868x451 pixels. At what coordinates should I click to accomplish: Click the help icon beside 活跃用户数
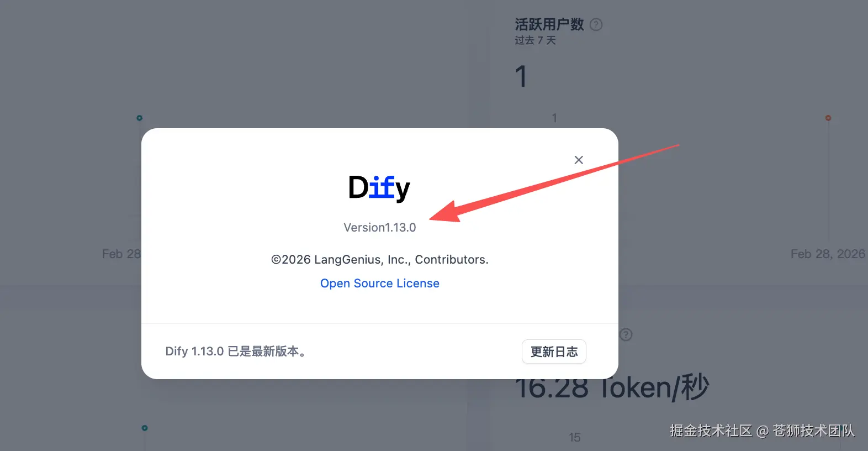(596, 24)
